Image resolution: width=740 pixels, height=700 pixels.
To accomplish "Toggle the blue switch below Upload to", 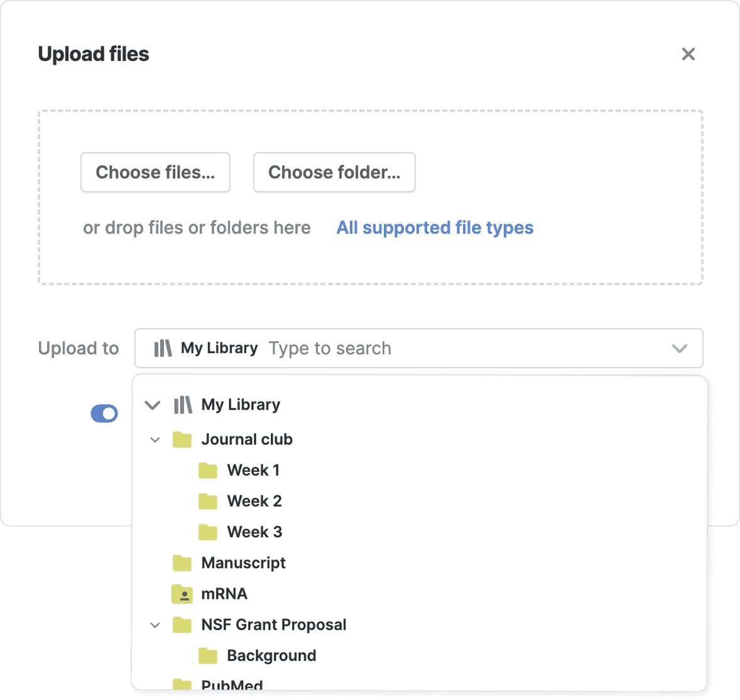I will (x=104, y=413).
